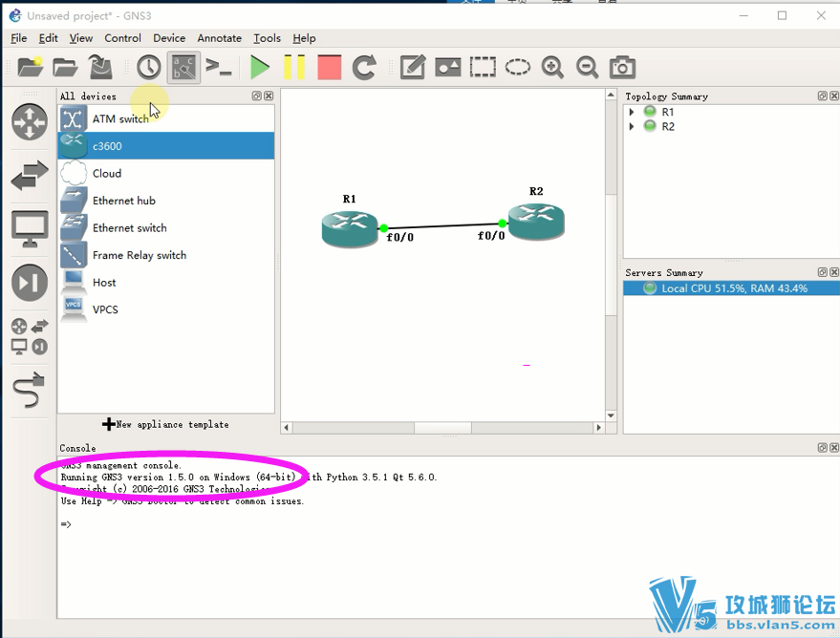Browse security devices sidebar icon
This screenshot has width=840, height=638.
click(x=30, y=283)
